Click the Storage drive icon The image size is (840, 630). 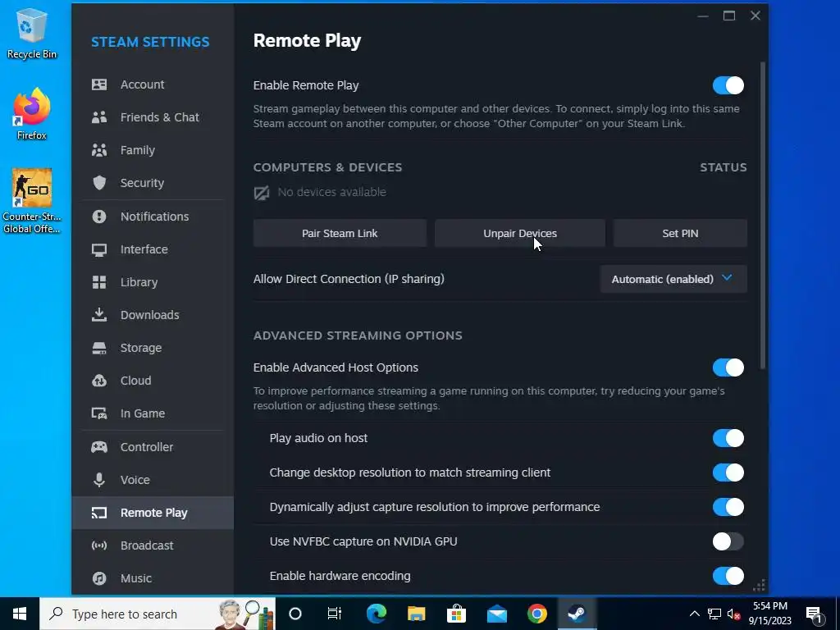tap(99, 348)
